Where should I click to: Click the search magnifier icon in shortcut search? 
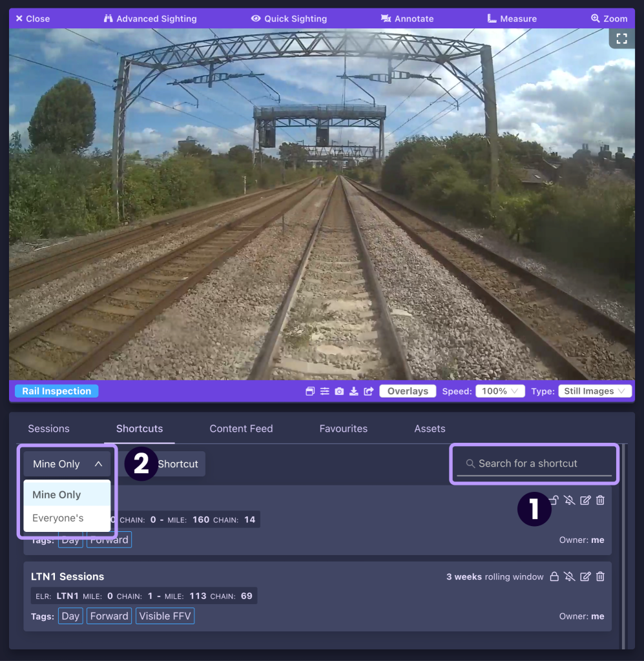[x=470, y=463]
